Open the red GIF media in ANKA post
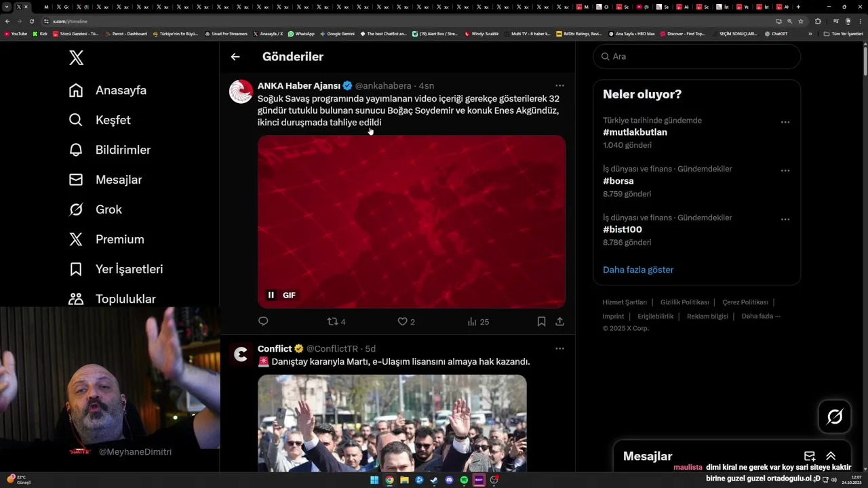Image resolution: width=868 pixels, height=488 pixels. pyautogui.click(x=412, y=222)
